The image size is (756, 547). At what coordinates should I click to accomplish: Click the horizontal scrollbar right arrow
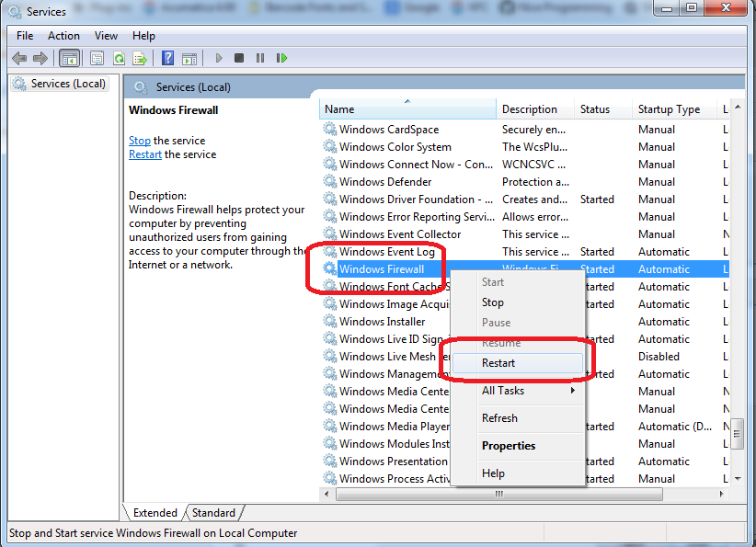click(x=722, y=494)
